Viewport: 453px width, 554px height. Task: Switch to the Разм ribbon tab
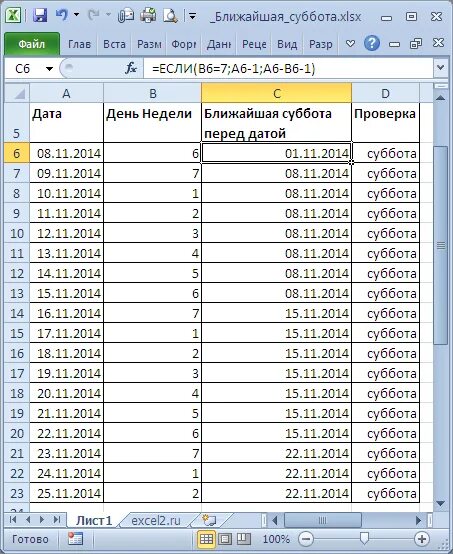149,44
